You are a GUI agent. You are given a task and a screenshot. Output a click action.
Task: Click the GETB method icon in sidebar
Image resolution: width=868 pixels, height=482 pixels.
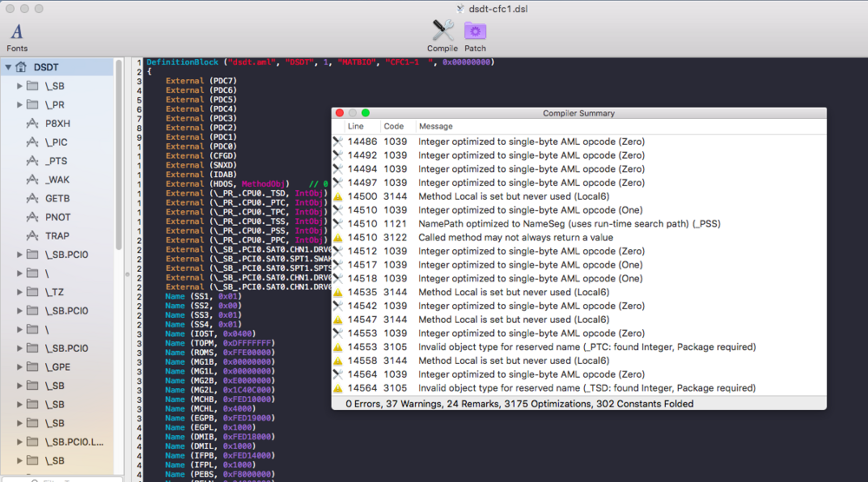pos(33,198)
